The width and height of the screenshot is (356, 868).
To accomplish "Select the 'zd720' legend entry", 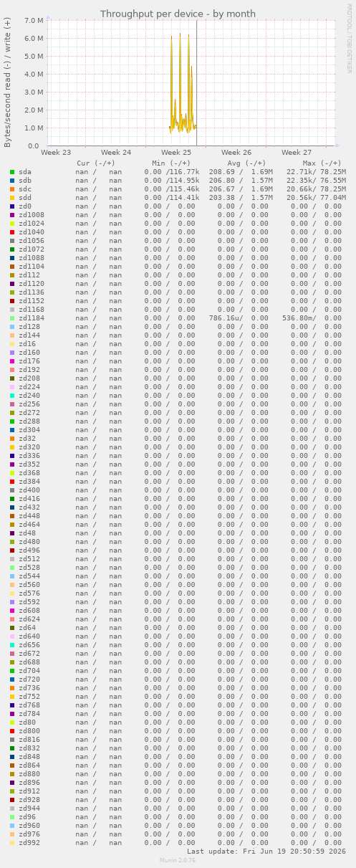I will click(x=29, y=679).
